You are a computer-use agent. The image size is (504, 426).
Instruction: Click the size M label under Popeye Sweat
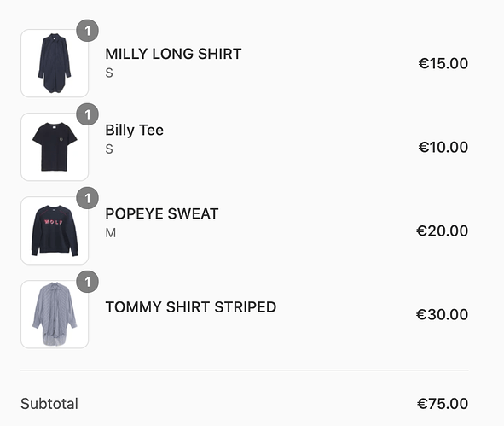point(111,233)
